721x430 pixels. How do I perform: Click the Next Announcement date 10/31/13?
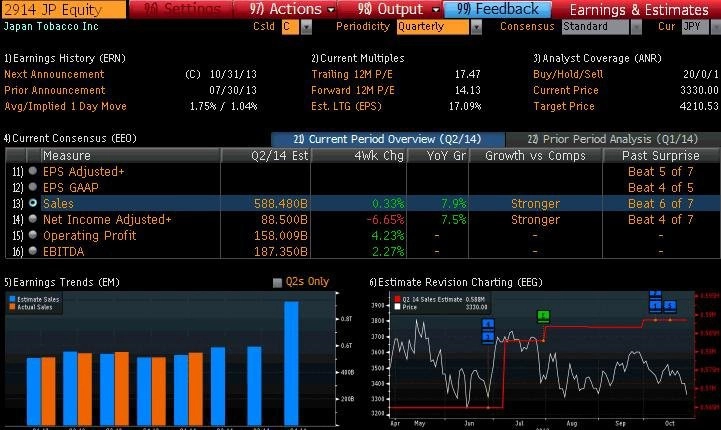tap(233, 74)
